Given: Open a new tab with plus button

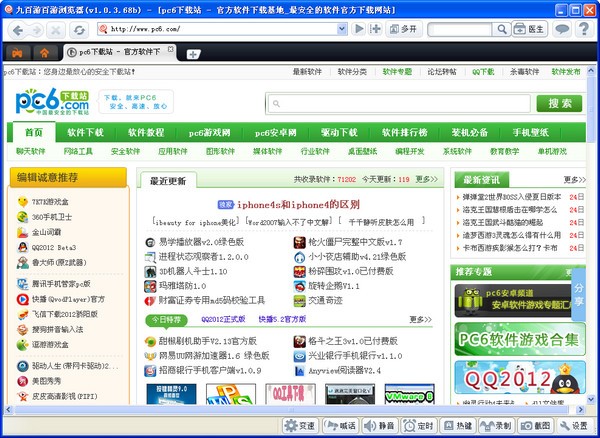Looking at the screenshot, I should point(193,54).
